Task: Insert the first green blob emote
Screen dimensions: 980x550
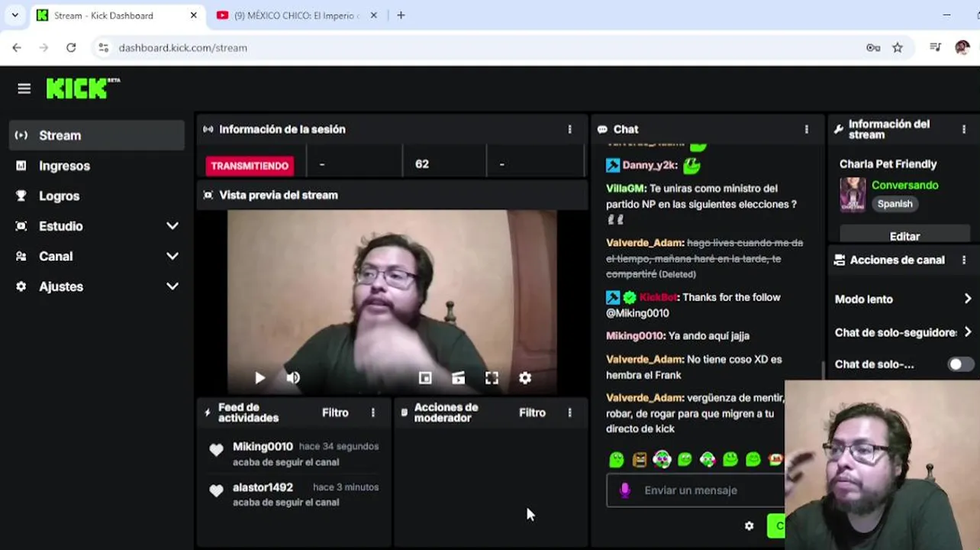Action: click(617, 459)
